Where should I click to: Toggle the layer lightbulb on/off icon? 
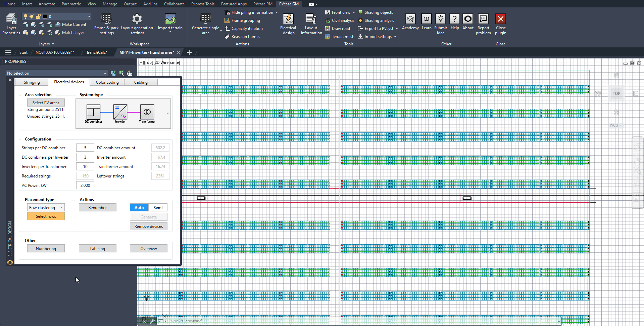point(26,16)
